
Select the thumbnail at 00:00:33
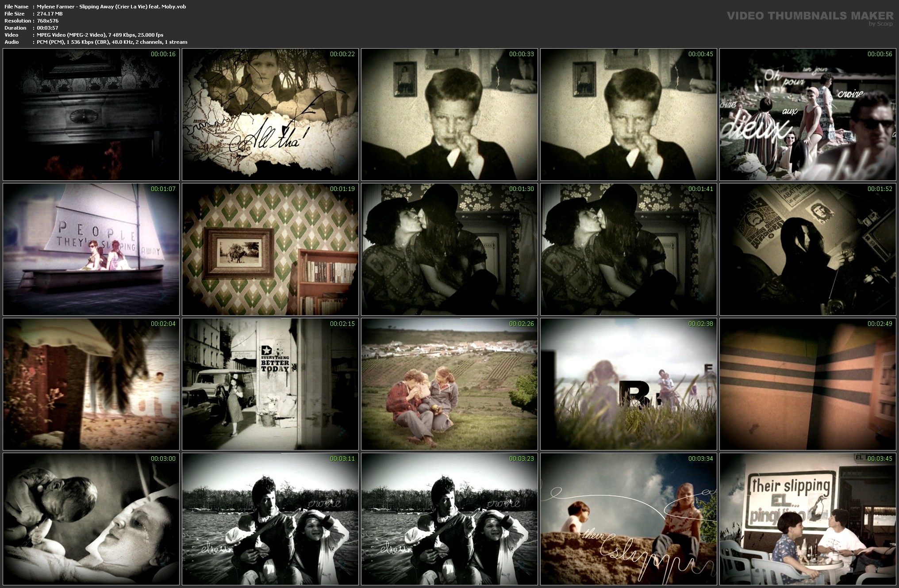click(x=449, y=115)
